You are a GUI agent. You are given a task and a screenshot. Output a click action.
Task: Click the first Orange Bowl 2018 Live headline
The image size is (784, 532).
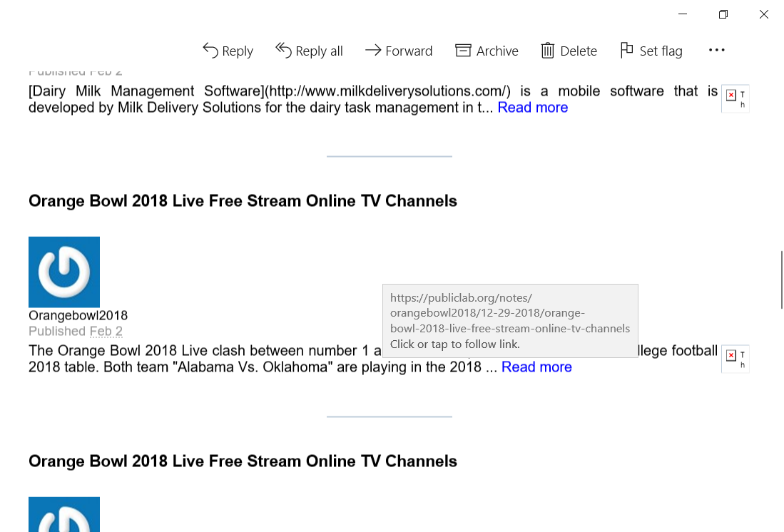click(243, 201)
